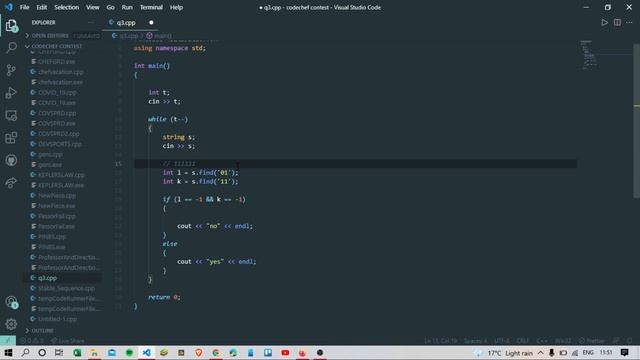
Task: Start Live Share from status bar
Action: (68, 341)
